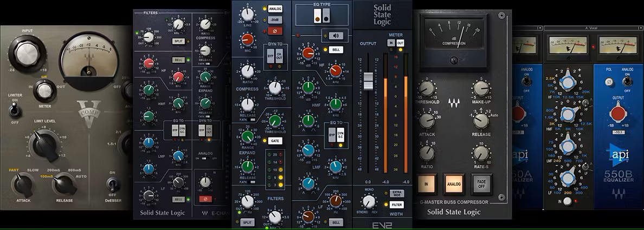644x230 pixels.
Task: Click the EV2 speaker listen button
Action: tap(336, 36)
